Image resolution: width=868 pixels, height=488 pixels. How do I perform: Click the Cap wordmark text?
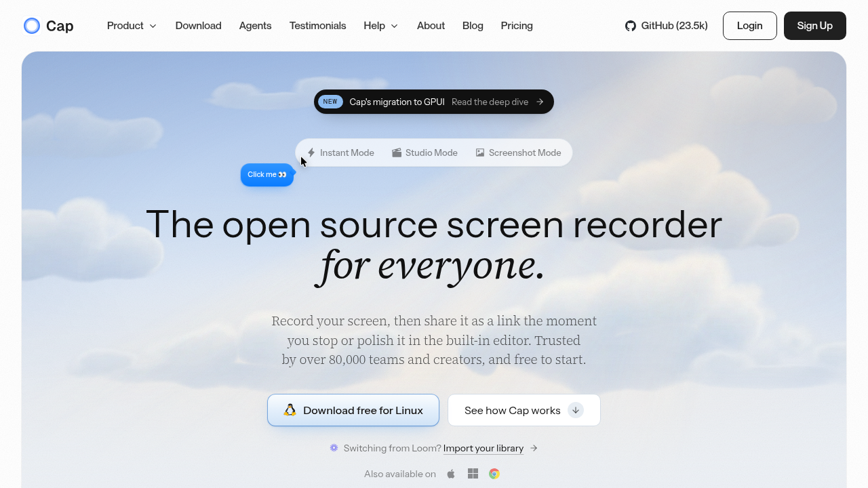point(60,26)
